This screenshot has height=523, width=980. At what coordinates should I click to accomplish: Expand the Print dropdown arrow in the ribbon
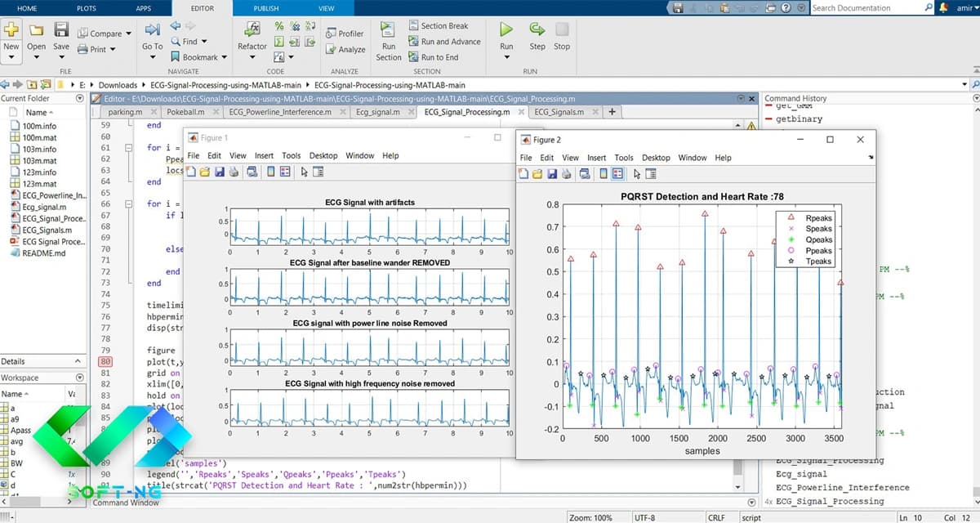113,50
